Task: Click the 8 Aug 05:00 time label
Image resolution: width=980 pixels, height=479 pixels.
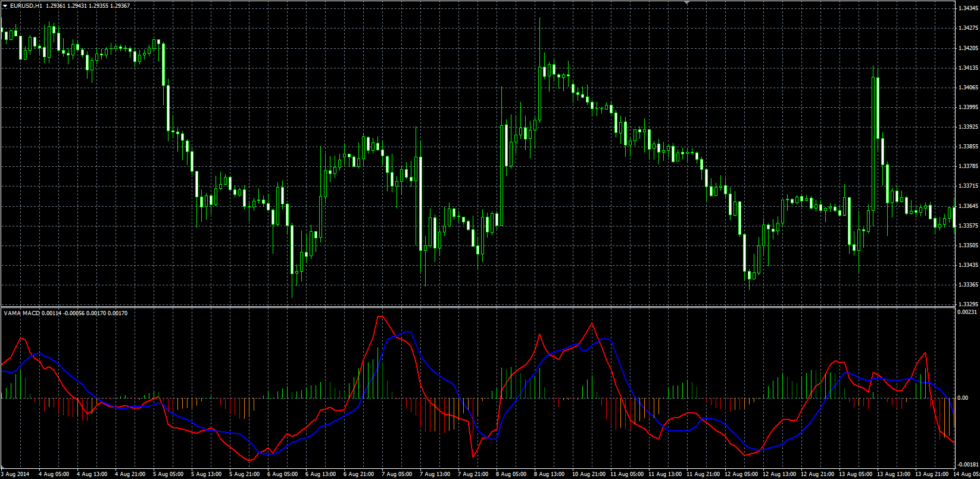Action: pyautogui.click(x=511, y=474)
